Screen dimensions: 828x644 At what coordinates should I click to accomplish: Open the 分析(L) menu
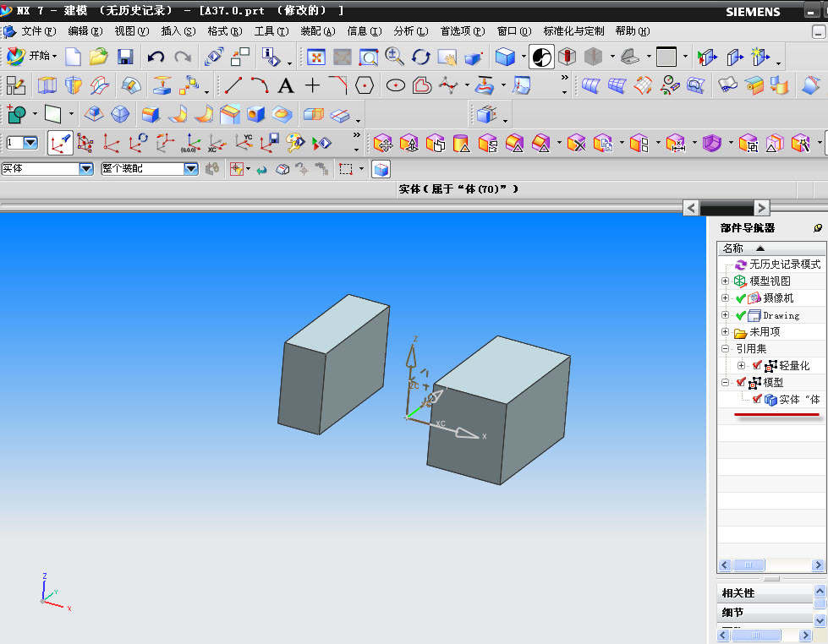(411, 31)
